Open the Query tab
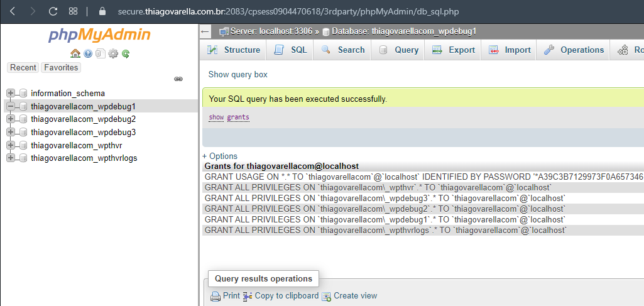 click(x=398, y=50)
